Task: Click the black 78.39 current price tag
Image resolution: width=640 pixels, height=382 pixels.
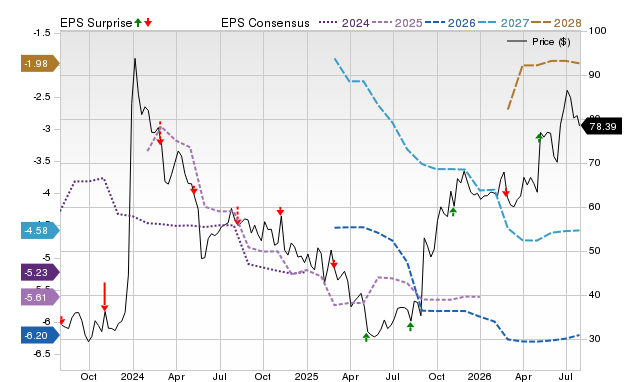Action: [x=601, y=127]
